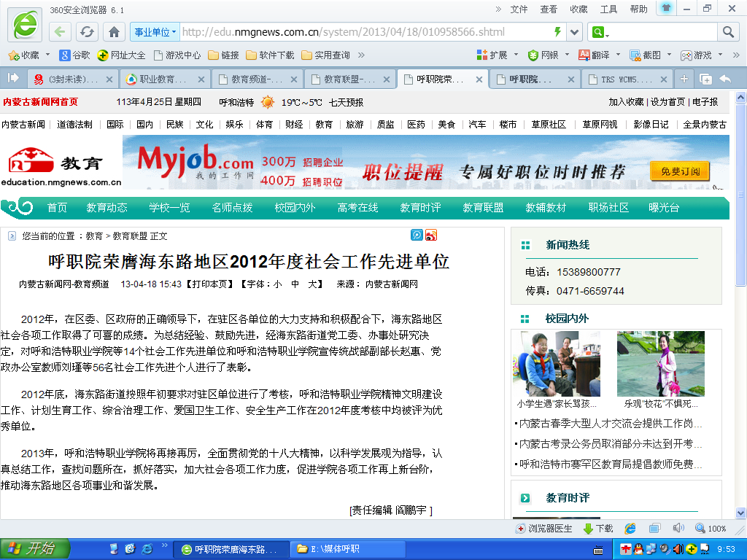This screenshot has height=560, width=747.
Task: Expand the address bar history dropdown arrow
Action: (x=575, y=32)
